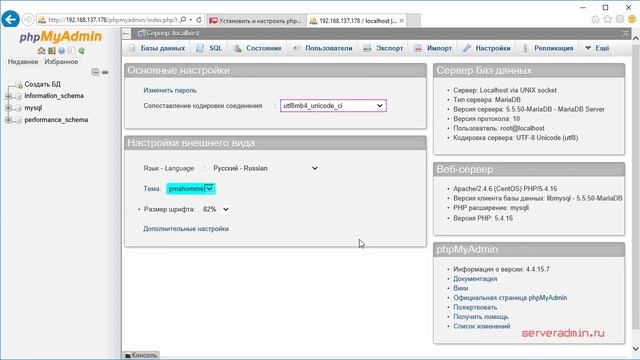The image size is (640, 360).
Task: Select the performance_schema database name
Action: [x=56, y=120]
